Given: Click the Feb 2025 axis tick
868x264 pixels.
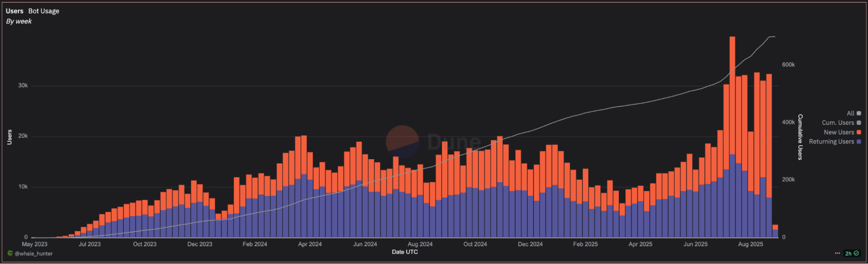Looking at the screenshot, I should [x=585, y=244].
